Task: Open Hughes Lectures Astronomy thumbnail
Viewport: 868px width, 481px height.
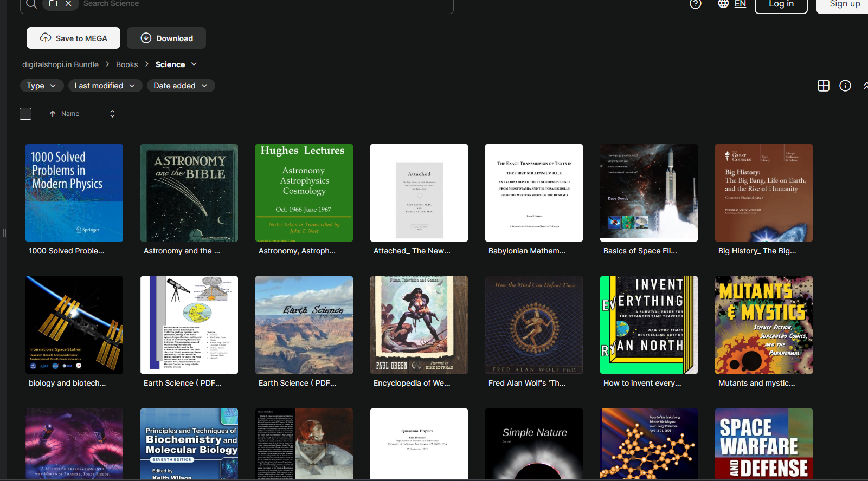Action: pos(304,193)
